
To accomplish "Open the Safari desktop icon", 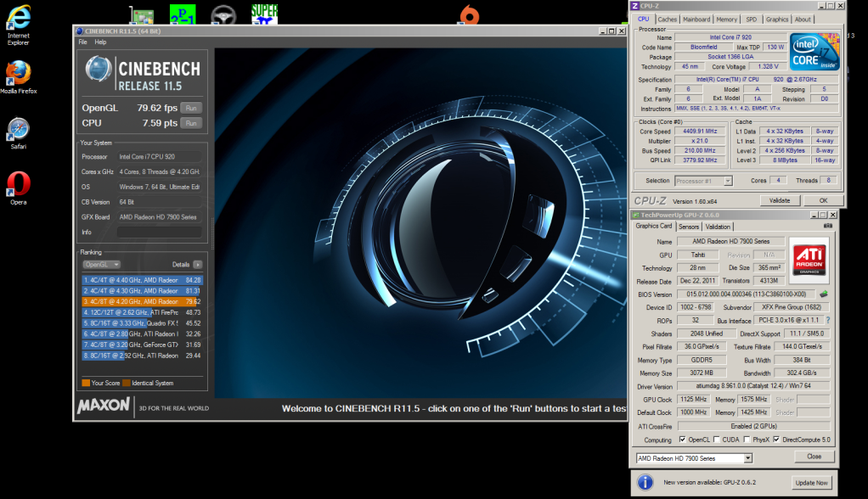I will tap(18, 130).
